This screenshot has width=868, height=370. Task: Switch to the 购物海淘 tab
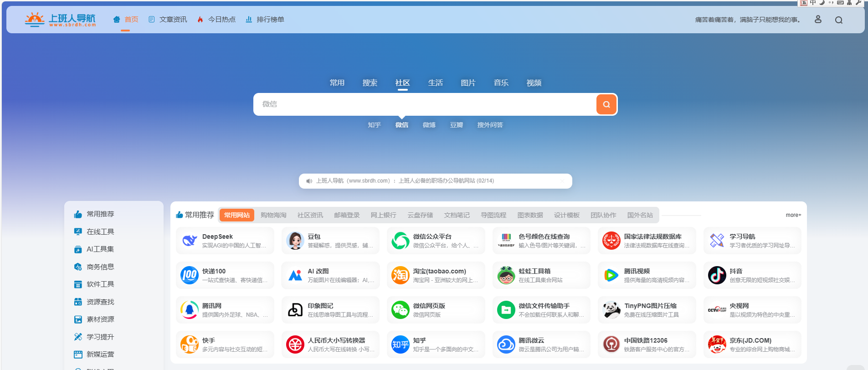click(x=273, y=215)
